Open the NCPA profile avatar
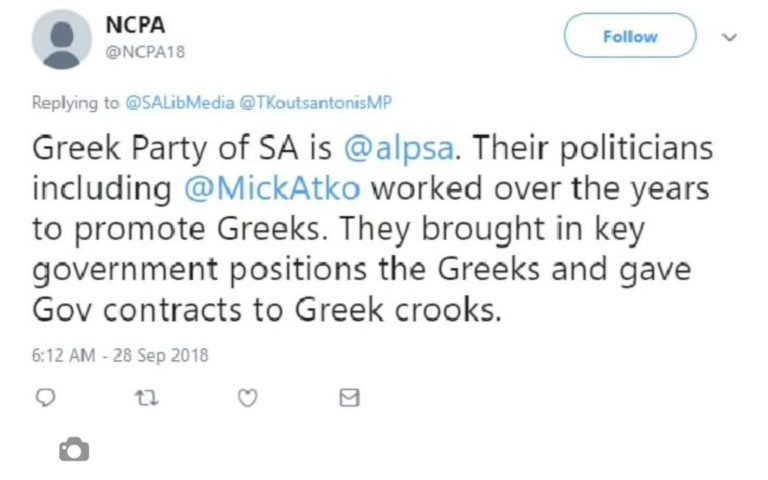Viewport: 768px width, 480px height. coord(62,39)
